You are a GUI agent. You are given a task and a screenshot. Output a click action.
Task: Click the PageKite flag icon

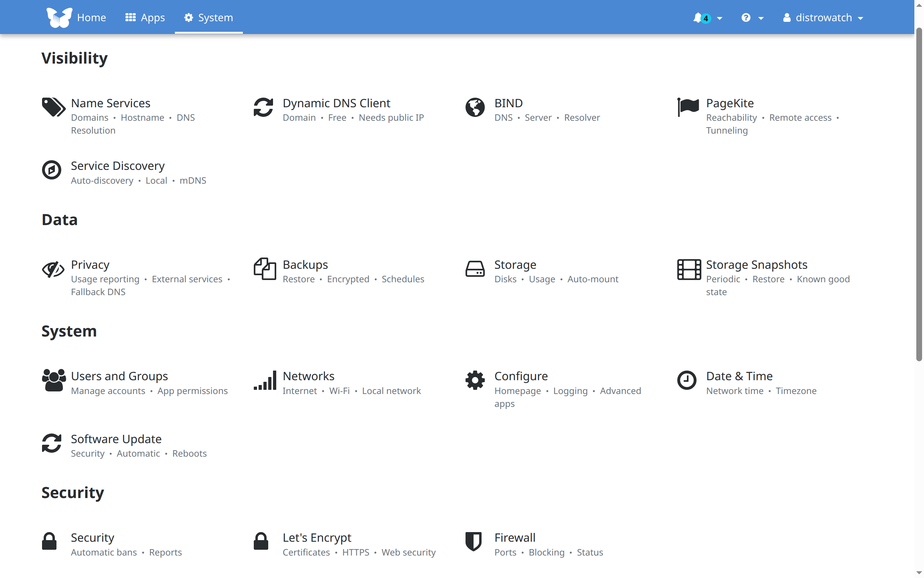coord(688,107)
